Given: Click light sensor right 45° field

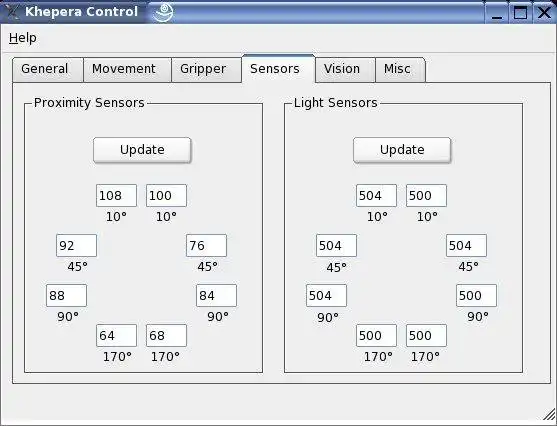Looking at the screenshot, I should [x=466, y=246].
